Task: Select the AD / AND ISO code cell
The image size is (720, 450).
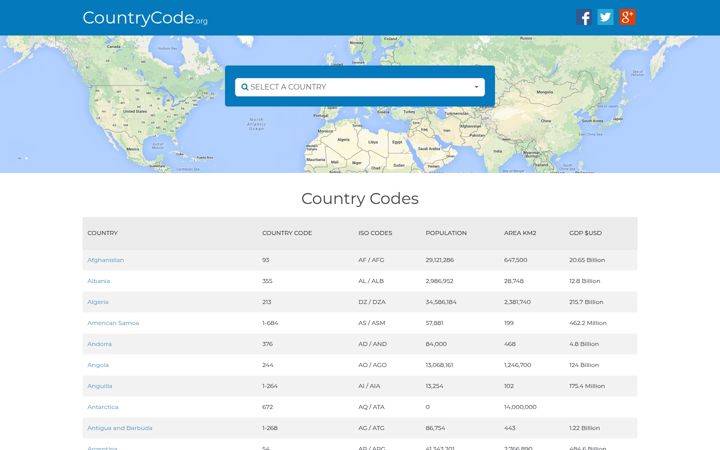Action: tap(372, 344)
